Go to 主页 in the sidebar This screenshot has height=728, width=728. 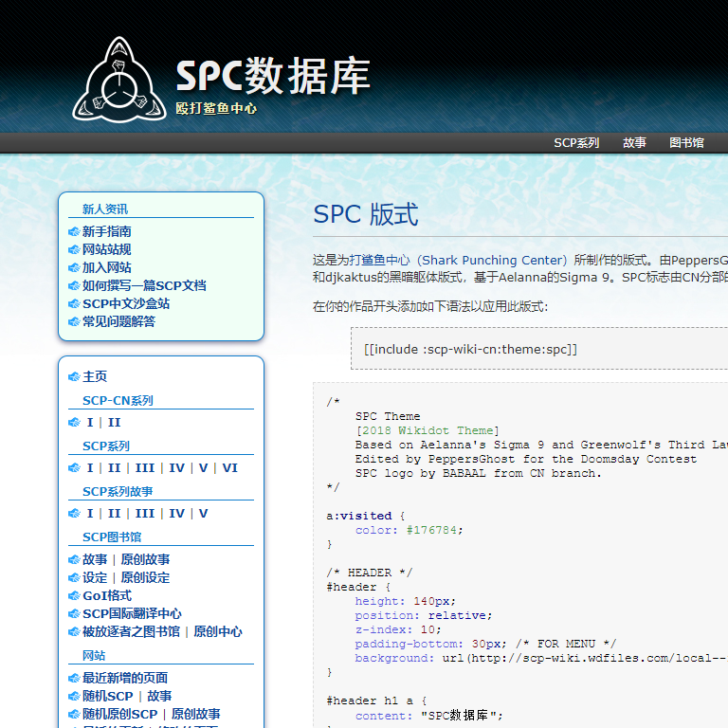(95, 376)
